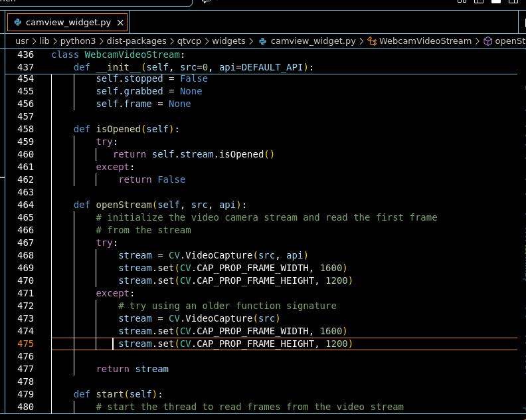Open the usr breadcrumb folder
Viewport: 526px width, 420px height.
(22, 41)
